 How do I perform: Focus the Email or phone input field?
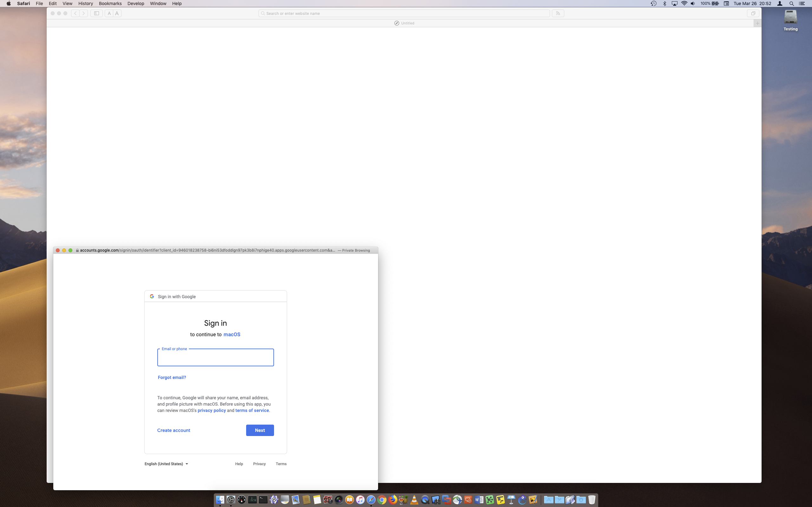(215, 358)
